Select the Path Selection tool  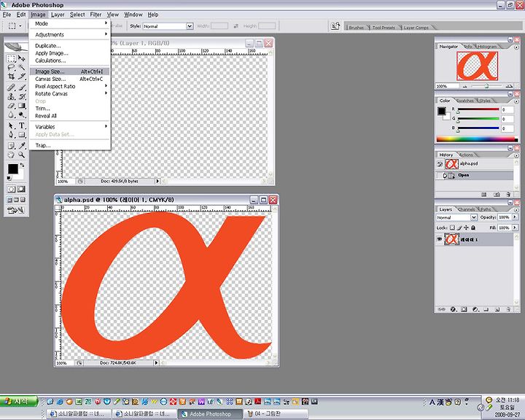click(11, 126)
